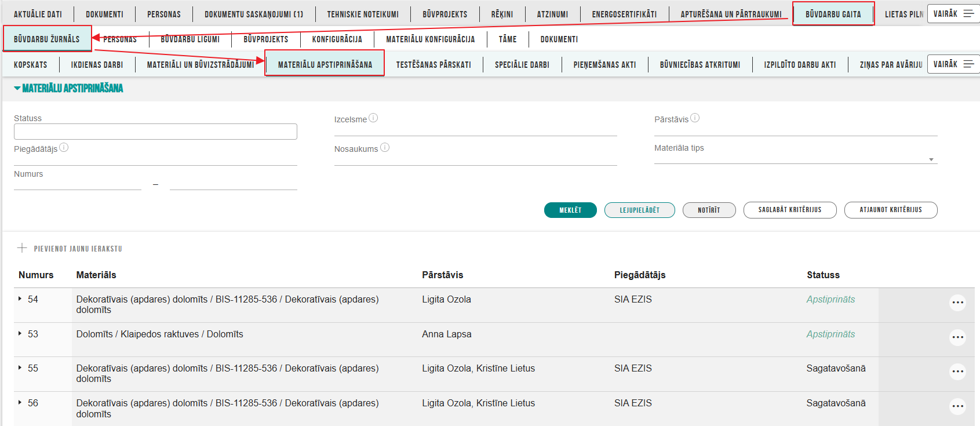Open the top Vairāk menu

pos(953,14)
